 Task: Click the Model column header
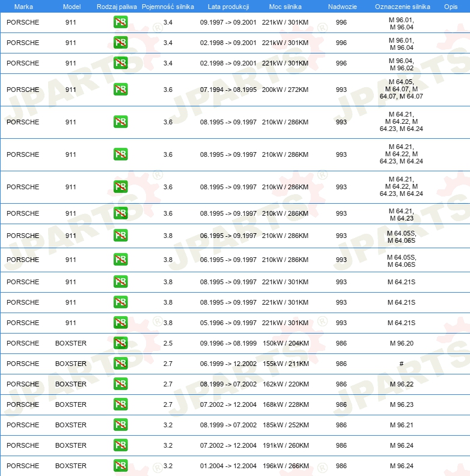(x=72, y=7)
